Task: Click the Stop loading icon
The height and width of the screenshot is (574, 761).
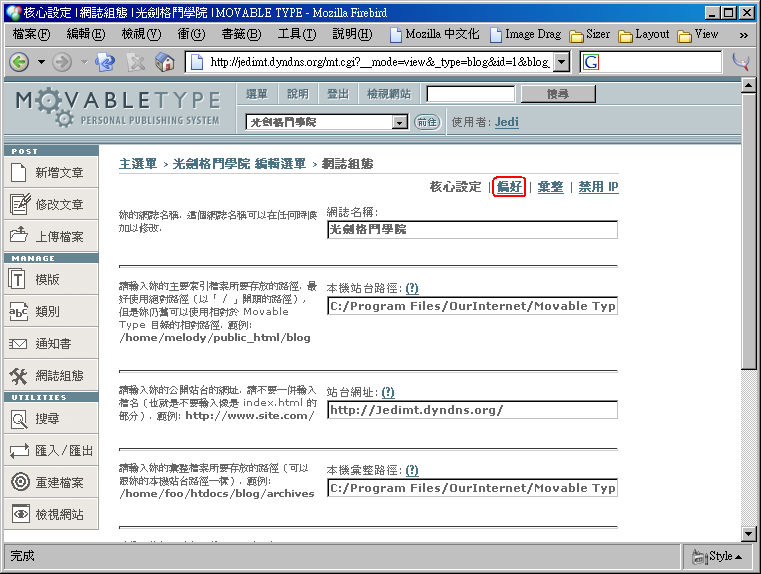Action: (x=135, y=62)
